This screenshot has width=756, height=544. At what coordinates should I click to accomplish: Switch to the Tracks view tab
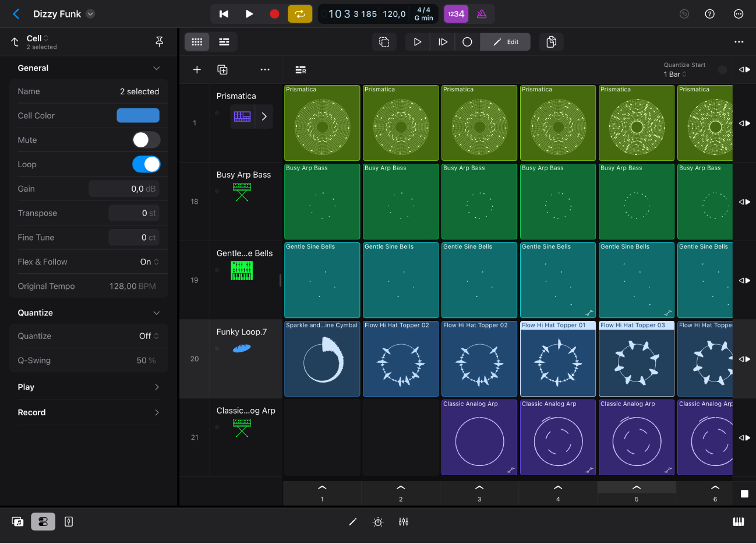(x=224, y=41)
